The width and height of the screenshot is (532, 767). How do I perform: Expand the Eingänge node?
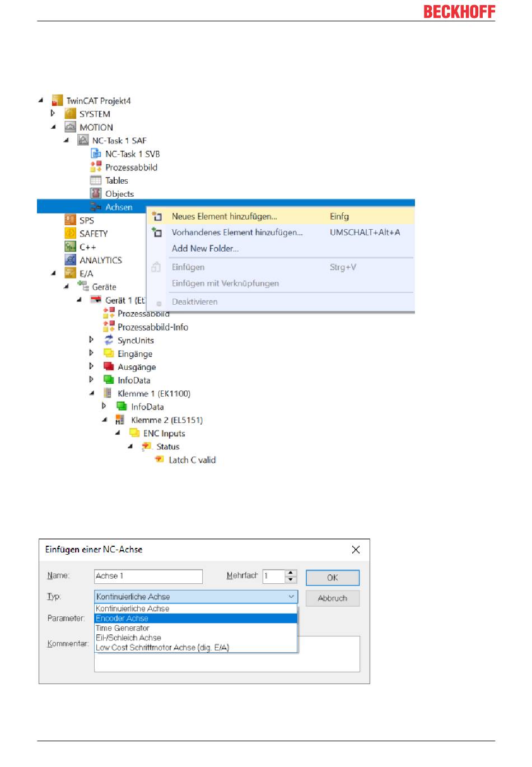click(x=91, y=353)
